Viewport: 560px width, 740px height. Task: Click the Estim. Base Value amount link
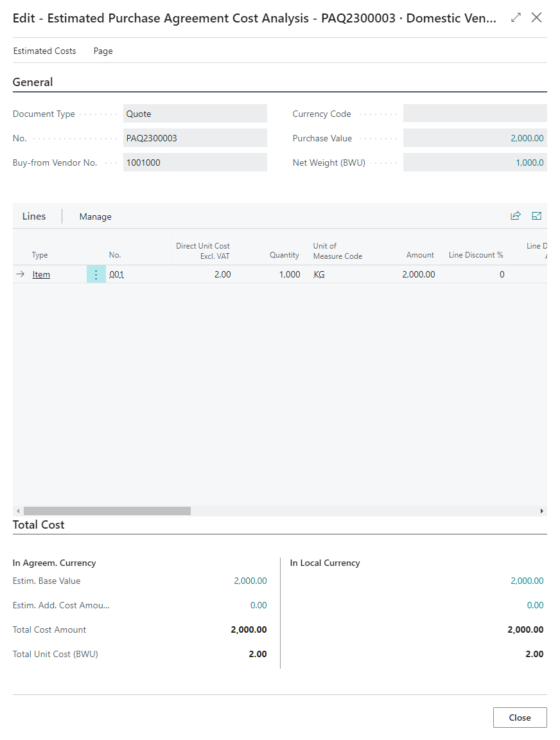click(x=250, y=581)
